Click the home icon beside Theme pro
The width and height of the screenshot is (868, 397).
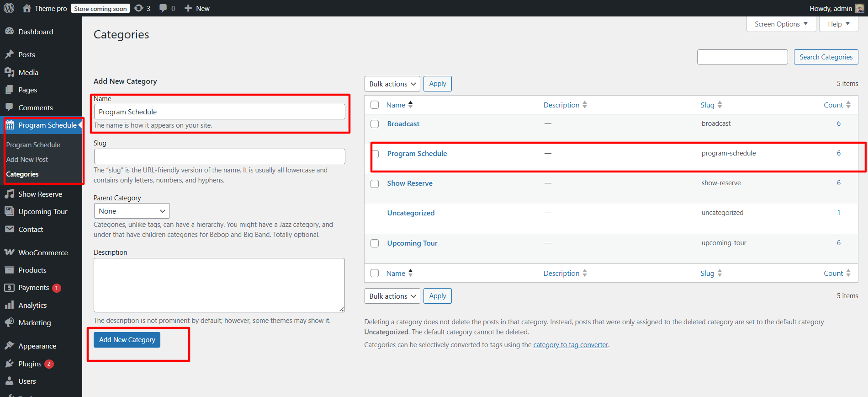point(27,8)
